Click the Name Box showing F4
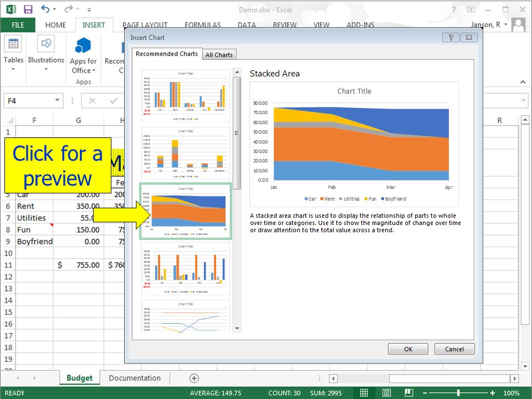This screenshot has height=399, width=532. tap(33, 101)
